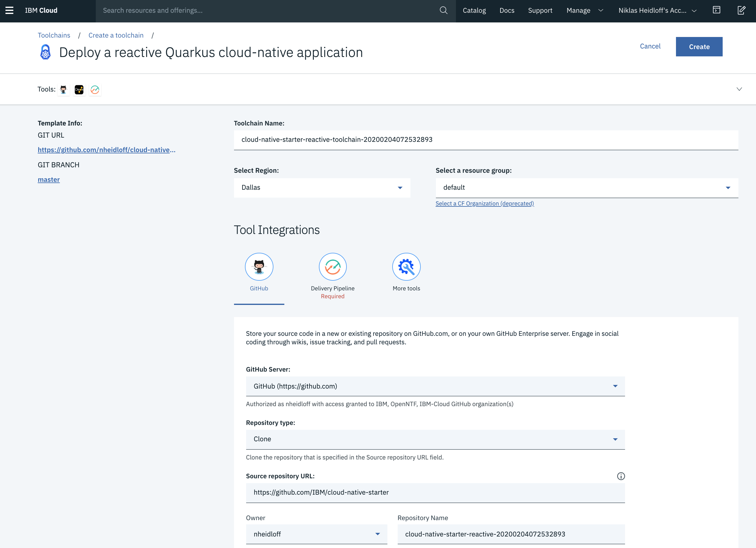Open Select a CF Organization link
Screen dimensions: 756x548
pyautogui.click(x=484, y=203)
